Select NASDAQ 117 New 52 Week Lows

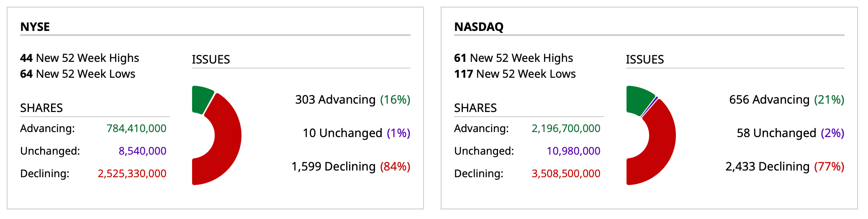click(x=515, y=74)
